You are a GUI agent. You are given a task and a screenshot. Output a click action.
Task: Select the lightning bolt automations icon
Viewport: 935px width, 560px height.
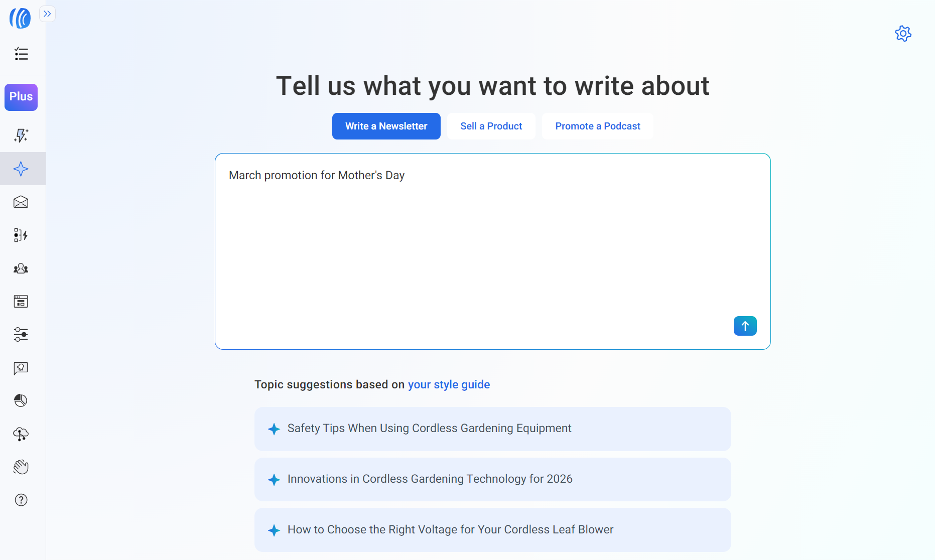pos(21,135)
